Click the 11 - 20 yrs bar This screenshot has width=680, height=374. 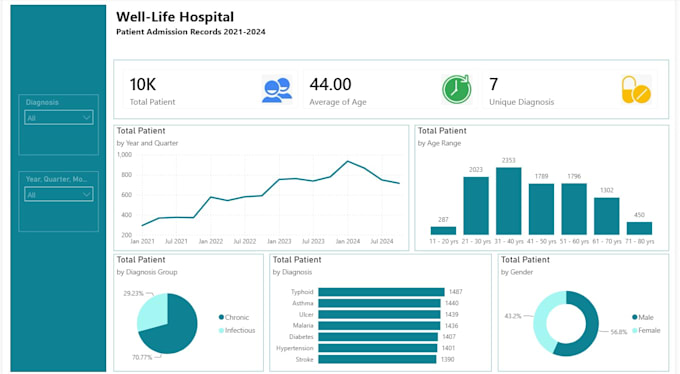pos(443,230)
